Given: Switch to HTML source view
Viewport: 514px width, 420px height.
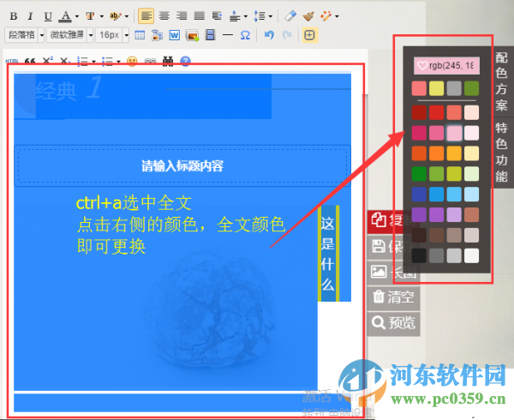Looking at the screenshot, I should 12,62.
